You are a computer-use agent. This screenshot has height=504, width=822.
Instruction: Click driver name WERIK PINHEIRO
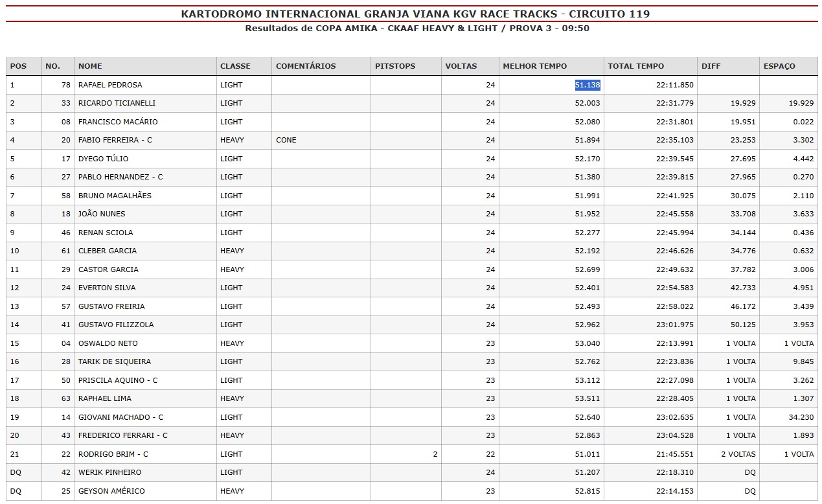point(109,472)
